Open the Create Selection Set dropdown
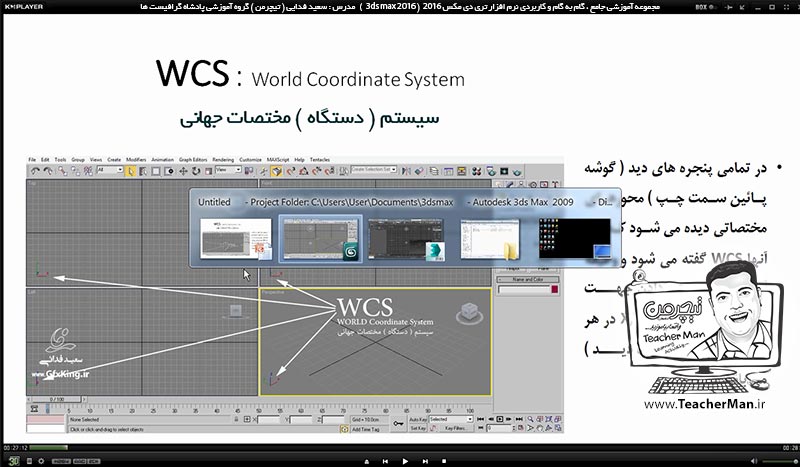 pyautogui.click(x=373, y=169)
